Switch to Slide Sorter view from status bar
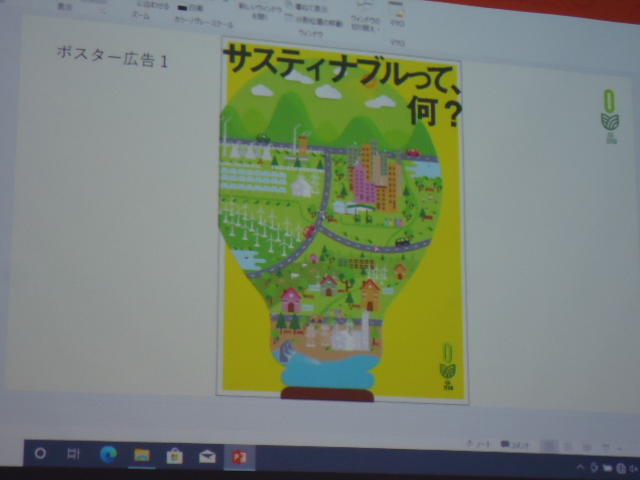This screenshot has height=480, width=640. [x=568, y=447]
